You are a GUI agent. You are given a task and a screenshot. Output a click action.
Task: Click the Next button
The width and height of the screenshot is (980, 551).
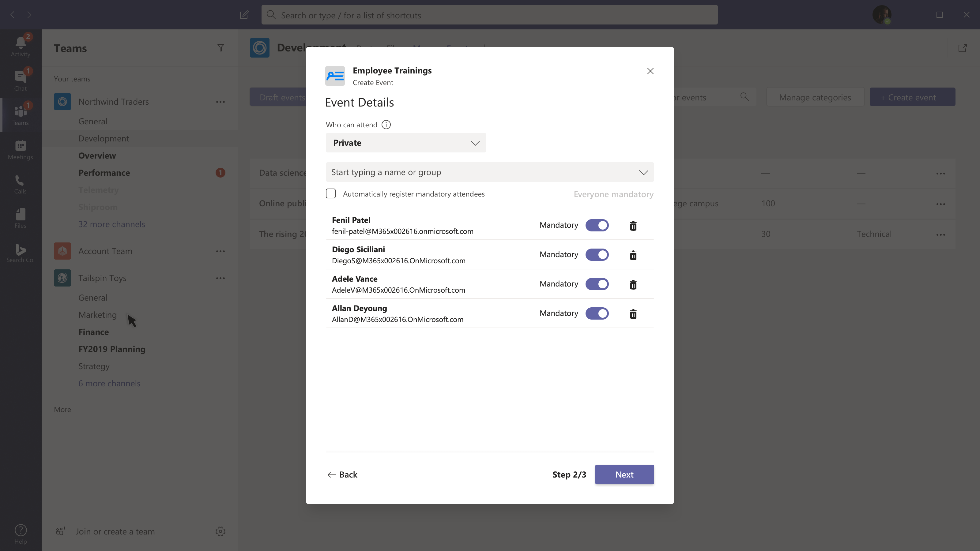tap(624, 474)
